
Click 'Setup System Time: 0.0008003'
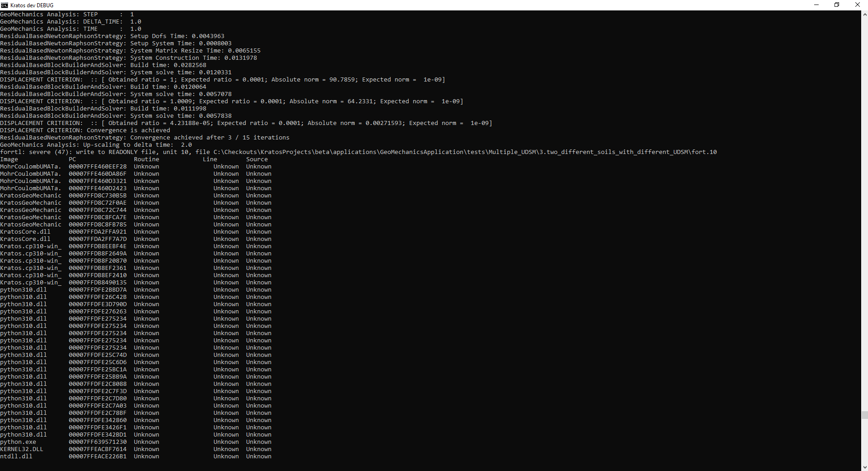pos(181,43)
